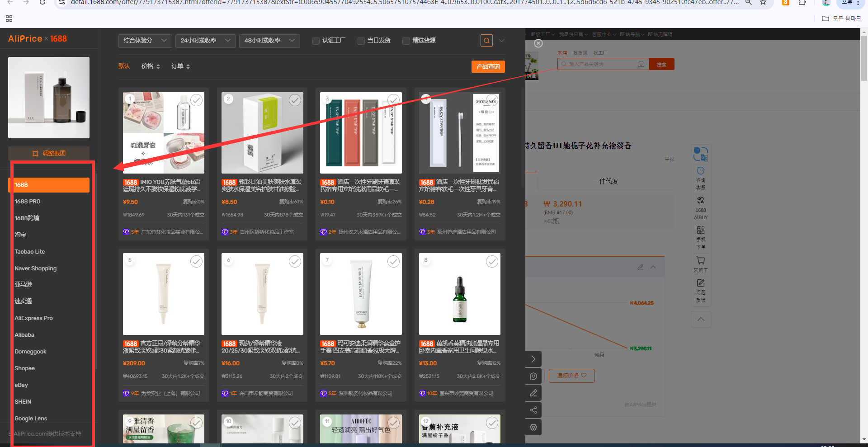The width and height of the screenshot is (868, 447).
Task: Open the 모든 북마크 bookmarks folder
Action: [x=841, y=19]
